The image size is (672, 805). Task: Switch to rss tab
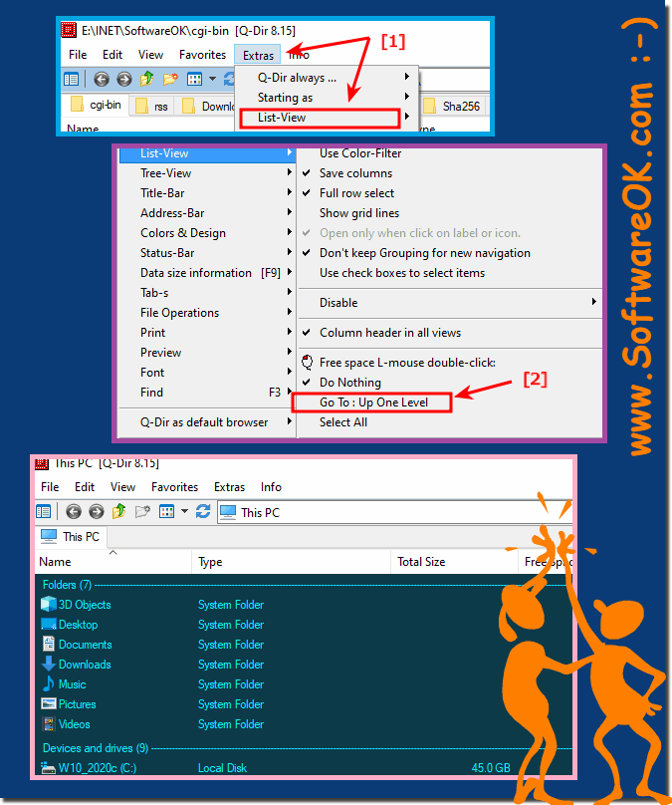tap(152, 107)
